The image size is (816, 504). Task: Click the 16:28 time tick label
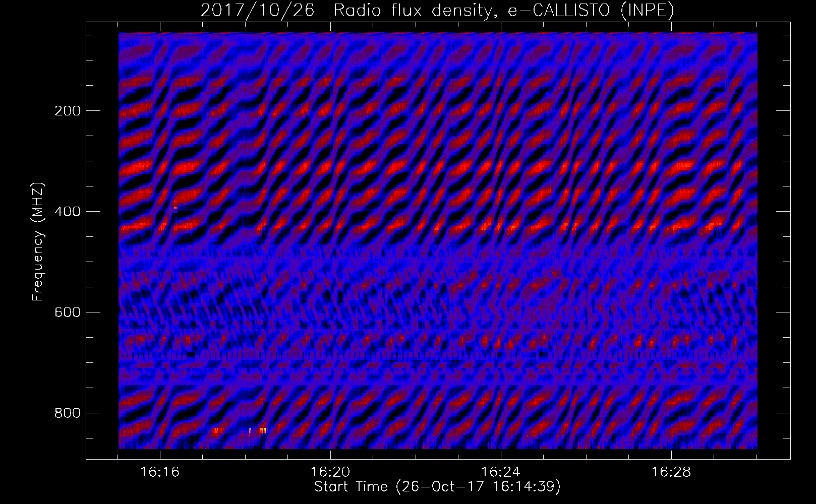point(671,472)
